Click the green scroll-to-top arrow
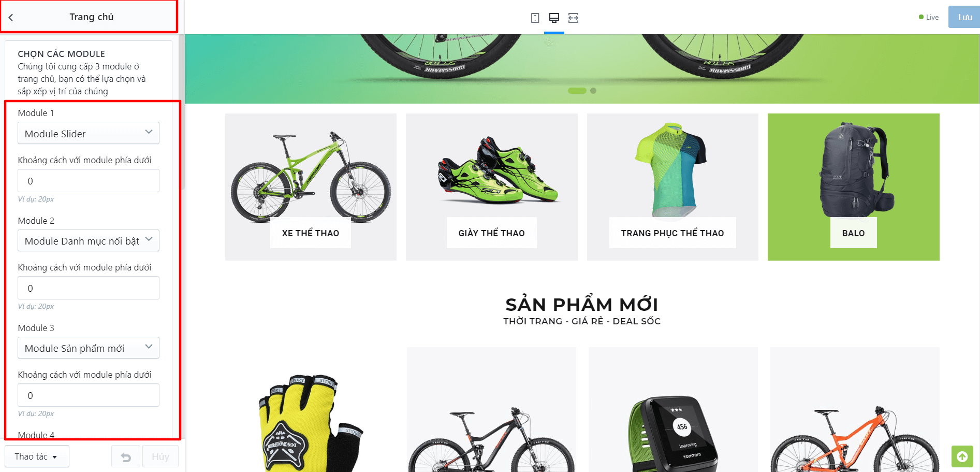The image size is (980, 472). click(x=962, y=456)
